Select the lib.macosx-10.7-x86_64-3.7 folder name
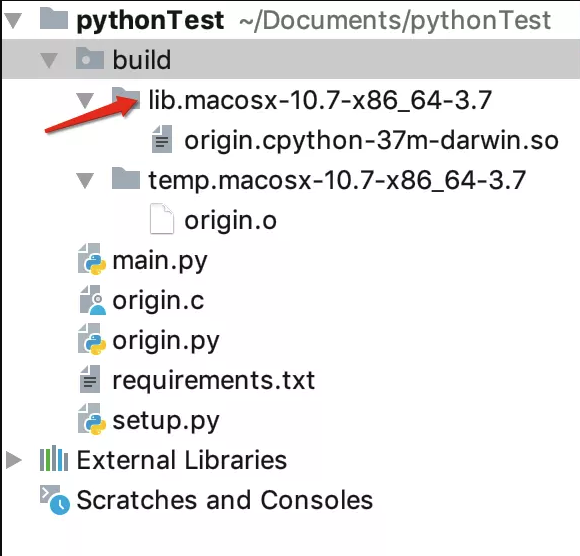Viewport: 580px width, 556px height. [x=320, y=100]
